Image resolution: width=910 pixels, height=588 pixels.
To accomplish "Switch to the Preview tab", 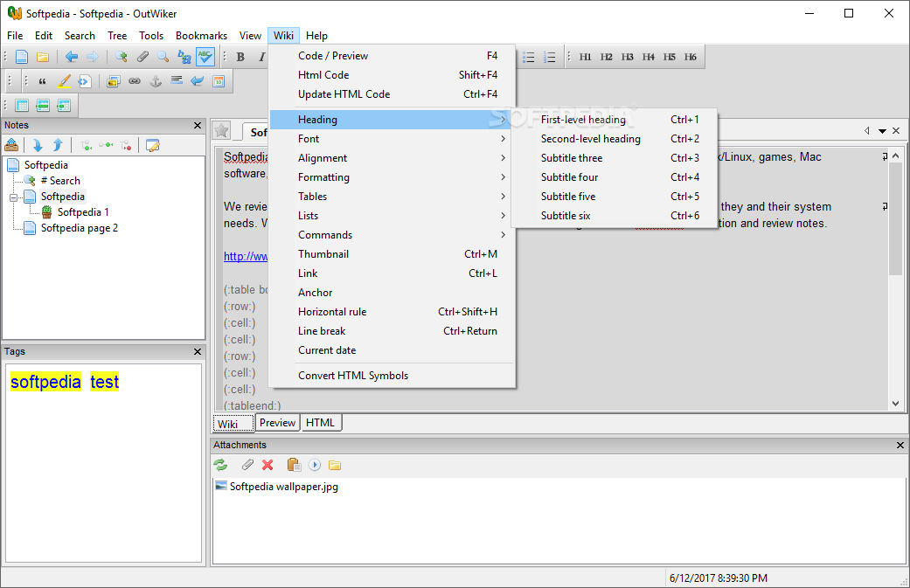I will [277, 423].
